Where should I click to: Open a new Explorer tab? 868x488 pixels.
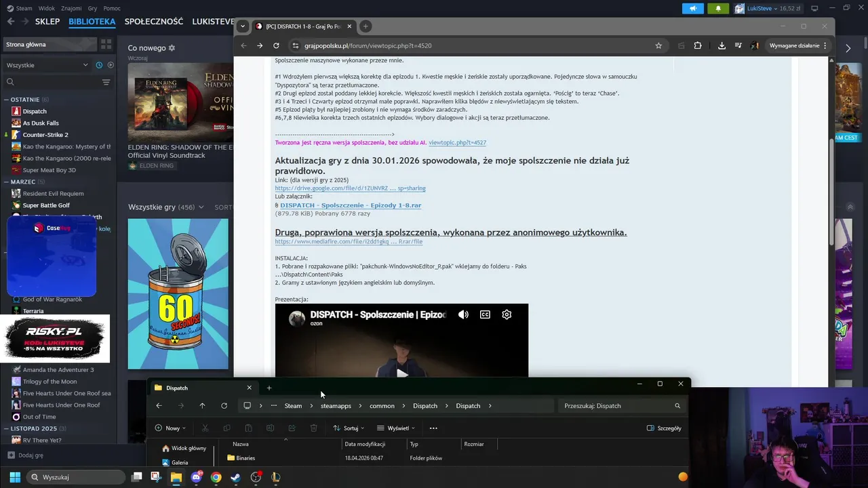pyautogui.click(x=269, y=388)
